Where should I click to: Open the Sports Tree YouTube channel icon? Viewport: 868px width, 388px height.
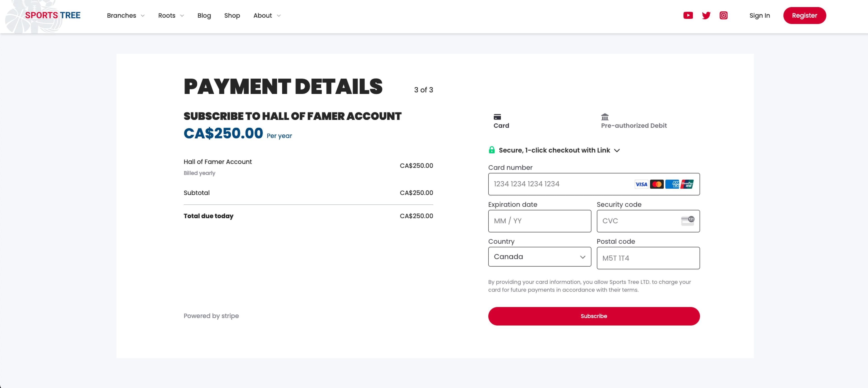click(688, 16)
